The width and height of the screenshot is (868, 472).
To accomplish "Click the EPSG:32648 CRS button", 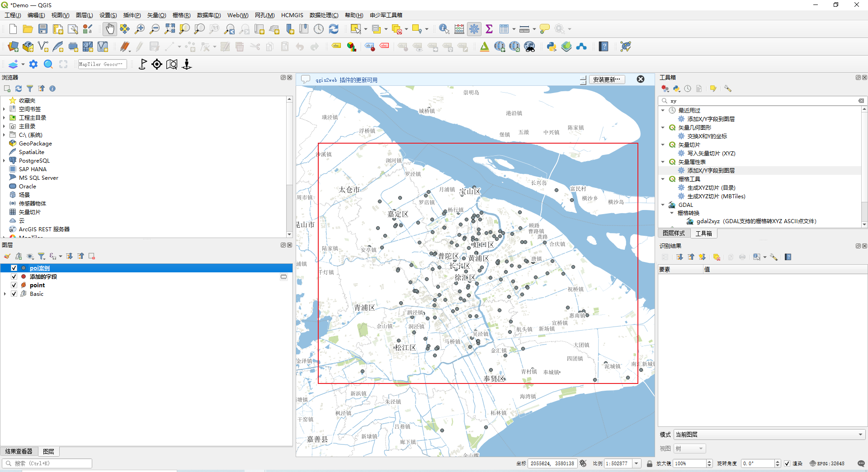I will coord(827,463).
